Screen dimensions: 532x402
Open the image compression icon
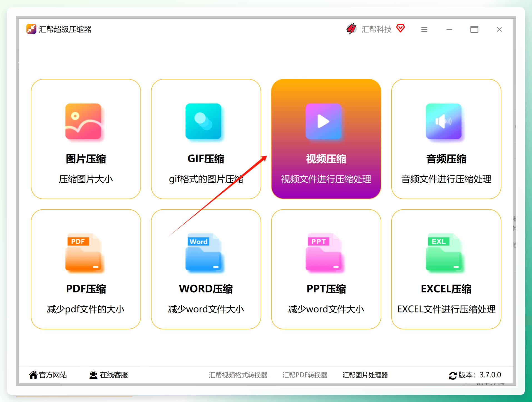pyautogui.click(x=83, y=121)
